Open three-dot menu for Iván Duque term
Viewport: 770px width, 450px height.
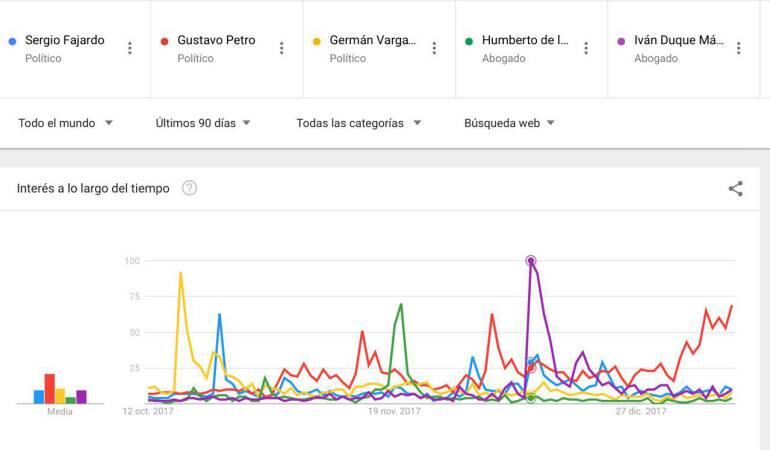point(738,48)
